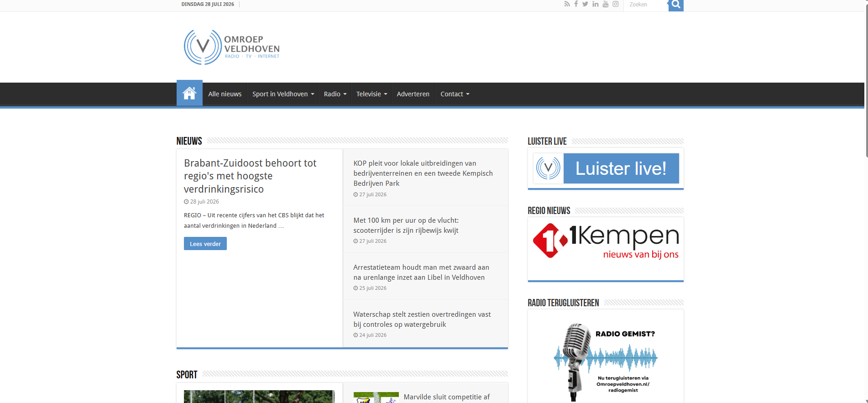This screenshot has width=868, height=403.
Task: Expand the Contact dropdown menu
Action: click(x=455, y=94)
